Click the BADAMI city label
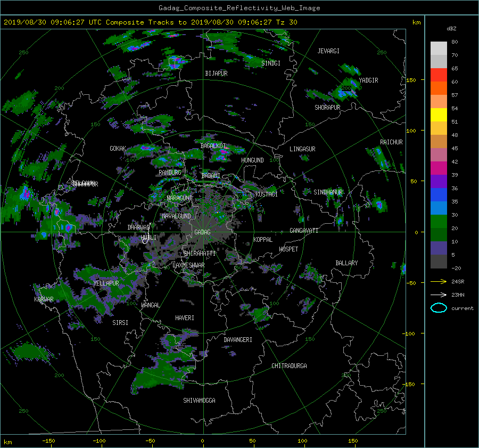The height and width of the screenshot is (448, 479). point(211,176)
